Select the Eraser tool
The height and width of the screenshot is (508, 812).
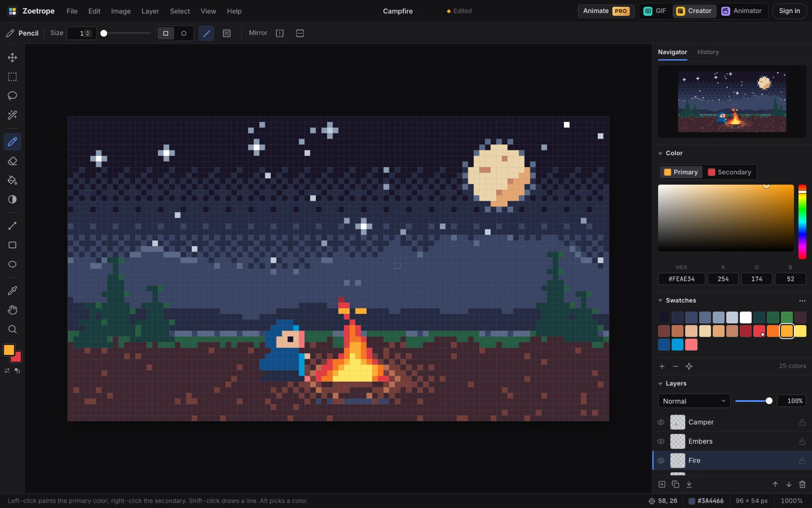coord(12,161)
